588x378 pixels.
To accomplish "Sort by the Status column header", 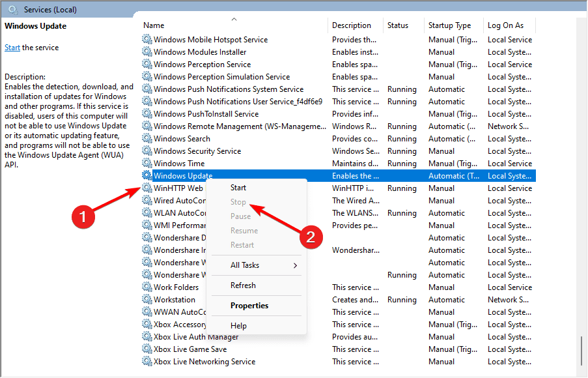I will [x=398, y=25].
